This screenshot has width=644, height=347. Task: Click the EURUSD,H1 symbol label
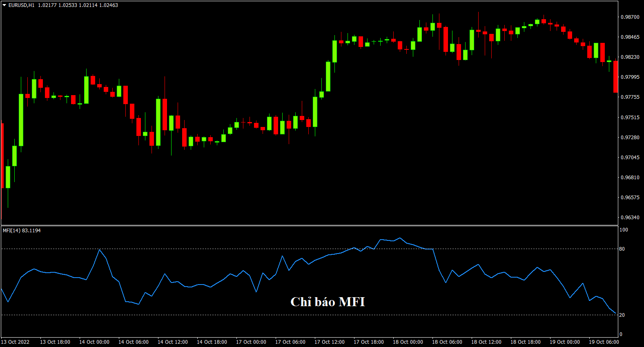[x=22, y=5]
